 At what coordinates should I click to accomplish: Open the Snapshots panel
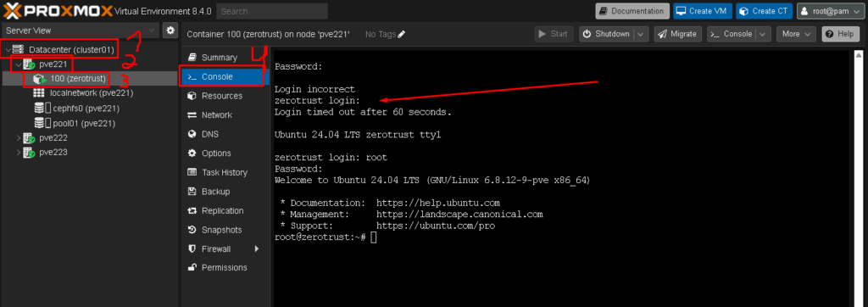(221, 230)
